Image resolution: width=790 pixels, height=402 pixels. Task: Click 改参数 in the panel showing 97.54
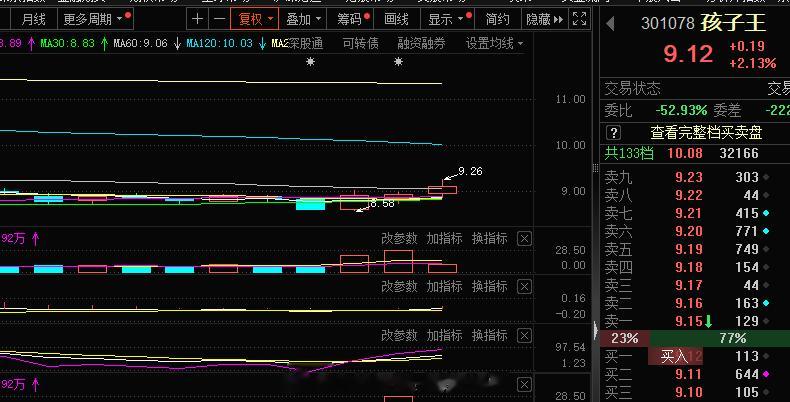[x=399, y=336]
